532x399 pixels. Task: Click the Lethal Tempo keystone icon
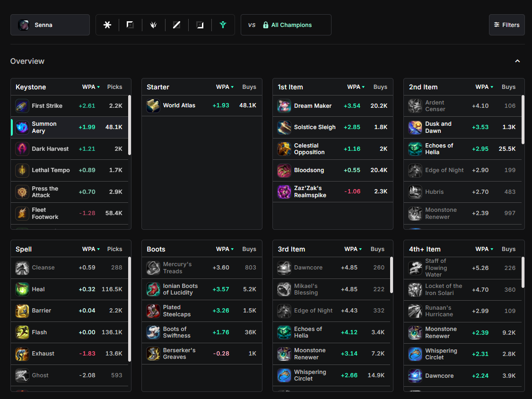[22, 170]
